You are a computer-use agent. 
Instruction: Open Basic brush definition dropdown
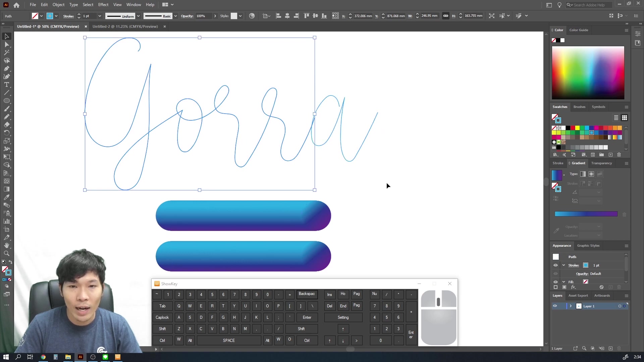pos(175,16)
